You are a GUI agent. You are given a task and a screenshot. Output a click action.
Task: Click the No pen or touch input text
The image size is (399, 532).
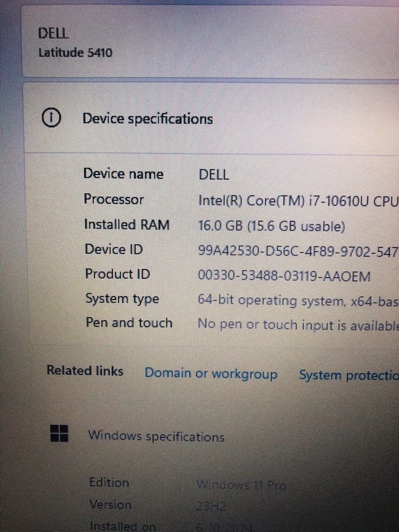(298, 325)
